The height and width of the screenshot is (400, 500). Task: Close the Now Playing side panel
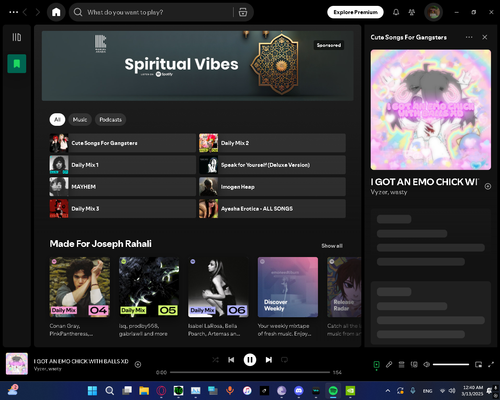(485, 37)
